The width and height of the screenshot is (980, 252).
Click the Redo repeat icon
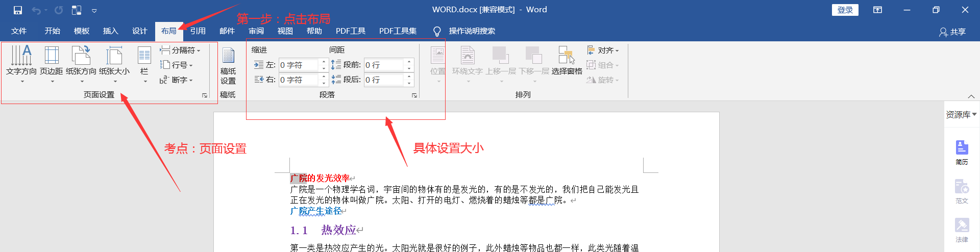(59, 10)
